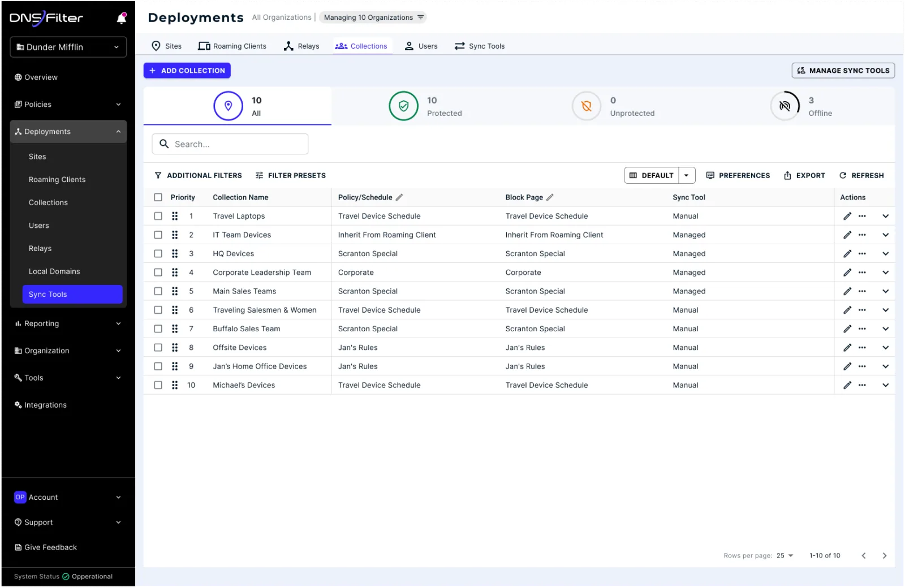
Task: Click pencil icon beside Block Page header
Action: pyautogui.click(x=550, y=197)
